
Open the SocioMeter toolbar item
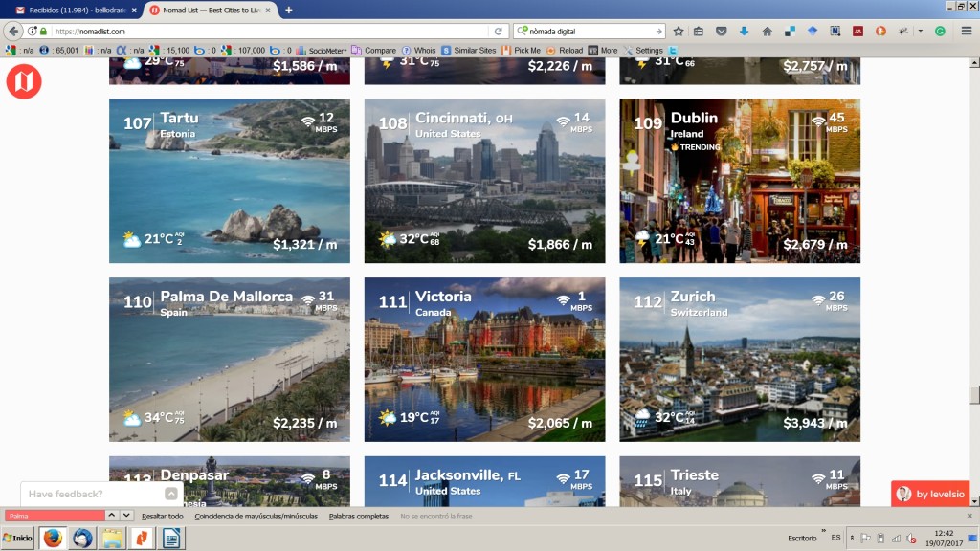click(x=322, y=51)
